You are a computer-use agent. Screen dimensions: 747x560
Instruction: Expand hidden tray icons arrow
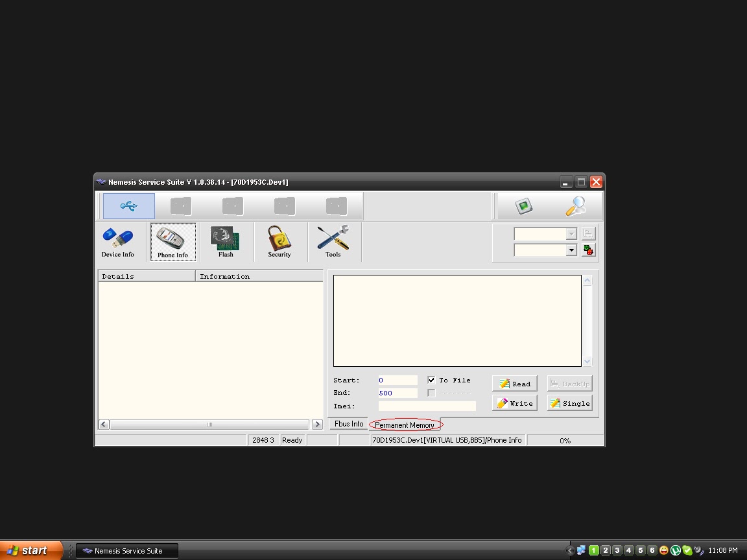[x=570, y=550]
